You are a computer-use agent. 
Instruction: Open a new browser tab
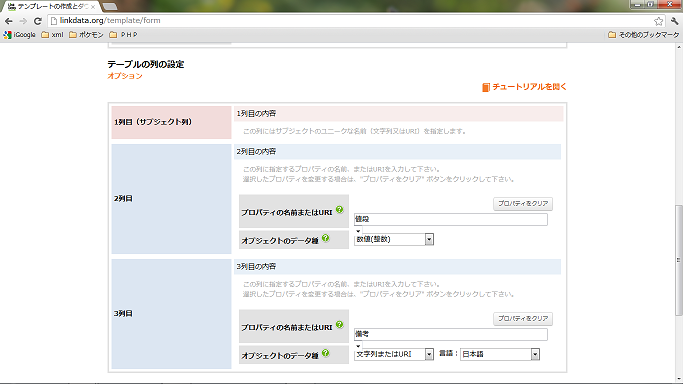coord(110,7)
